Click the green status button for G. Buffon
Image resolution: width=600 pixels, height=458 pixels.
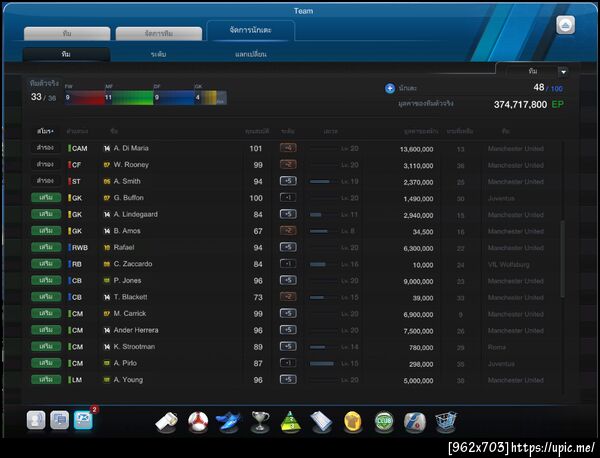[x=46, y=198]
